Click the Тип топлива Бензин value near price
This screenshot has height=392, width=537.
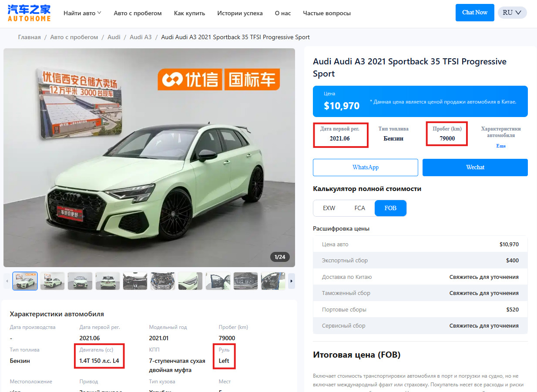[x=393, y=138]
